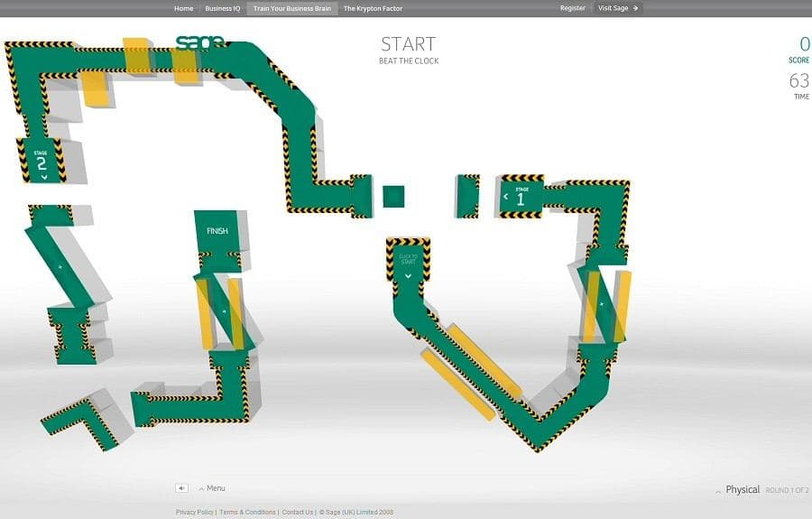Open the Contact Us link

tap(298, 513)
